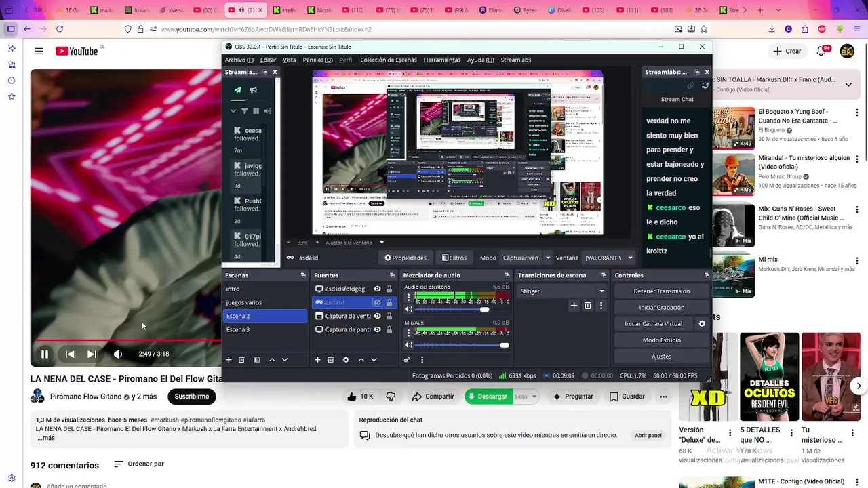The height and width of the screenshot is (488, 868).
Task: Move the selected source down in Fuentes
Action: tap(374, 360)
